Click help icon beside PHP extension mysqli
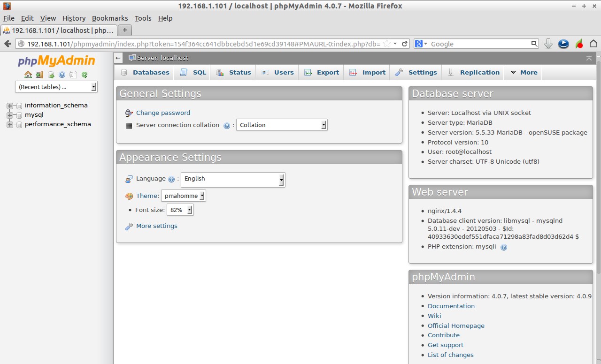The height and width of the screenshot is (364, 601). (504, 247)
